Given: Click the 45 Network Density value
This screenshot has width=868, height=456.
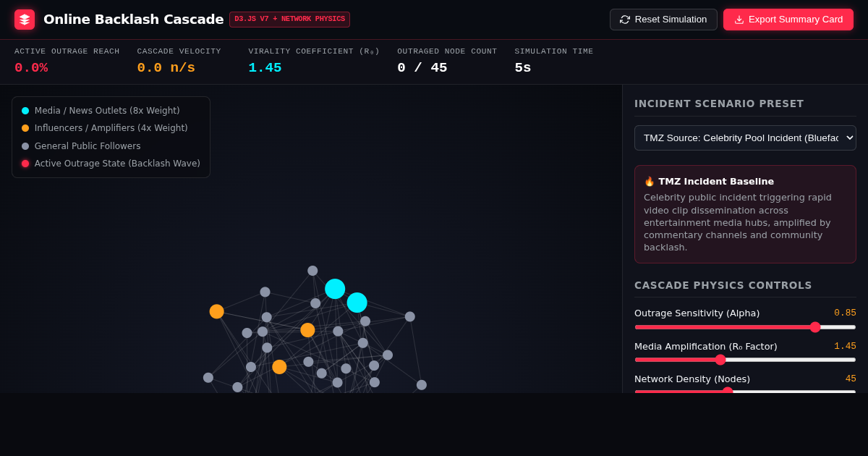Looking at the screenshot, I should tap(851, 379).
